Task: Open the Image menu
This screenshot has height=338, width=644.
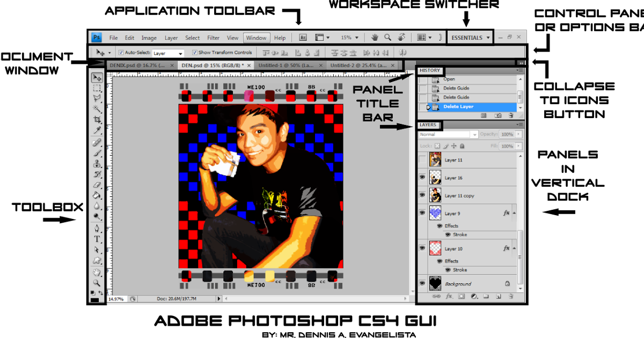Action: 149,38
